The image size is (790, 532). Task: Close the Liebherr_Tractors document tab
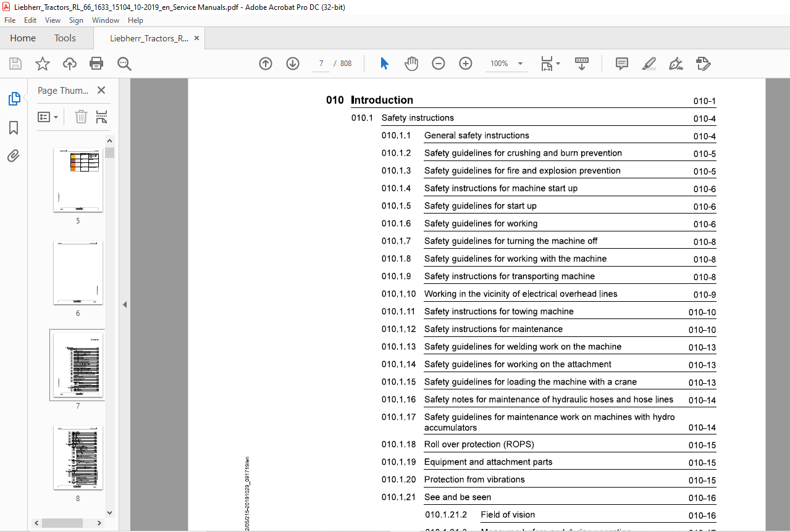coord(196,38)
